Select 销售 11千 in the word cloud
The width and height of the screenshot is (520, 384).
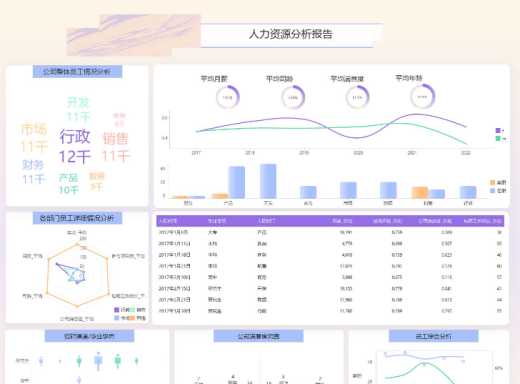(115, 147)
